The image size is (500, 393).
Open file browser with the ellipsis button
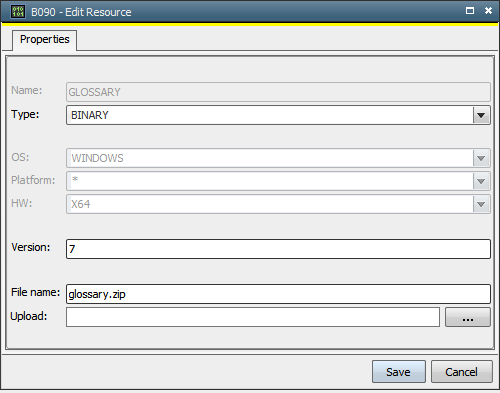(468, 317)
